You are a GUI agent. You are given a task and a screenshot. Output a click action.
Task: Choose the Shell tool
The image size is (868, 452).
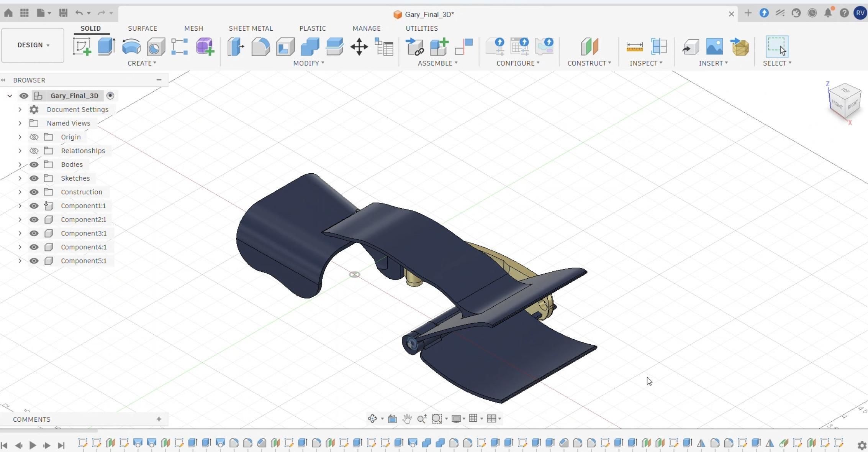[285, 47]
